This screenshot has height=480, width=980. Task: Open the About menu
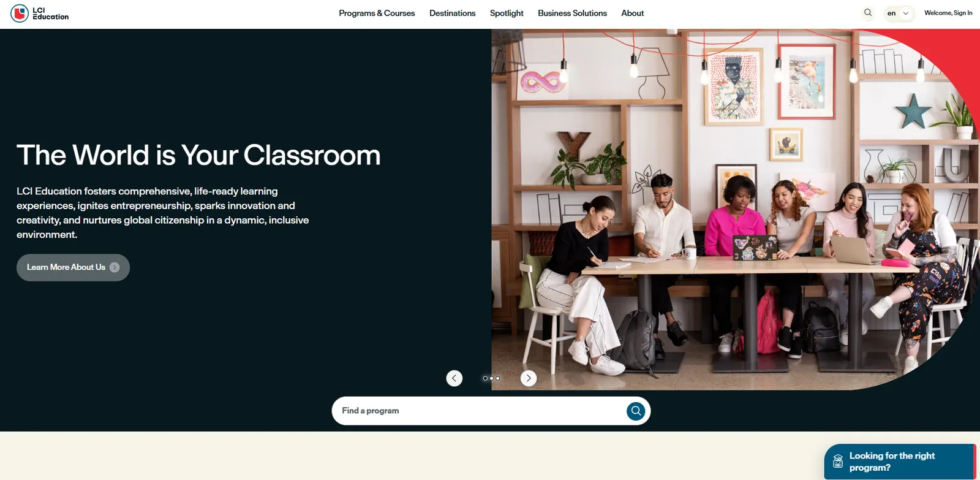[x=633, y=13]
